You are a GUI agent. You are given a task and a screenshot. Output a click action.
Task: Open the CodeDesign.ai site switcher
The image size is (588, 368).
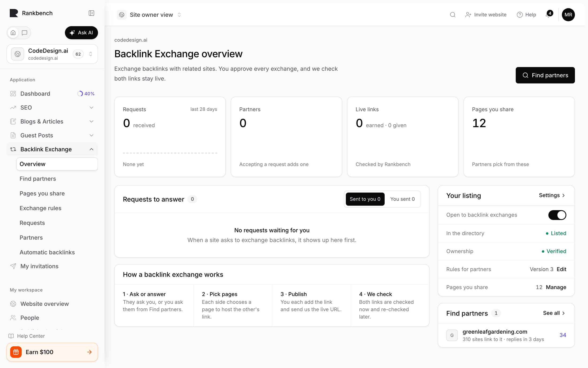point(52,54)
